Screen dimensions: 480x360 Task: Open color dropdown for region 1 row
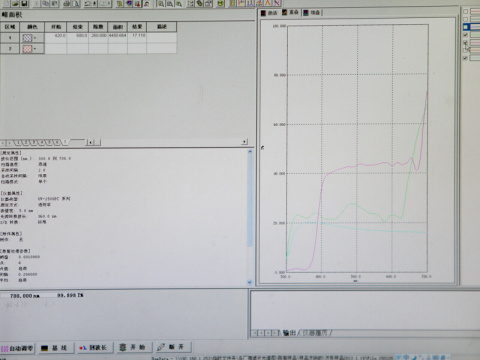pos(35,38)
